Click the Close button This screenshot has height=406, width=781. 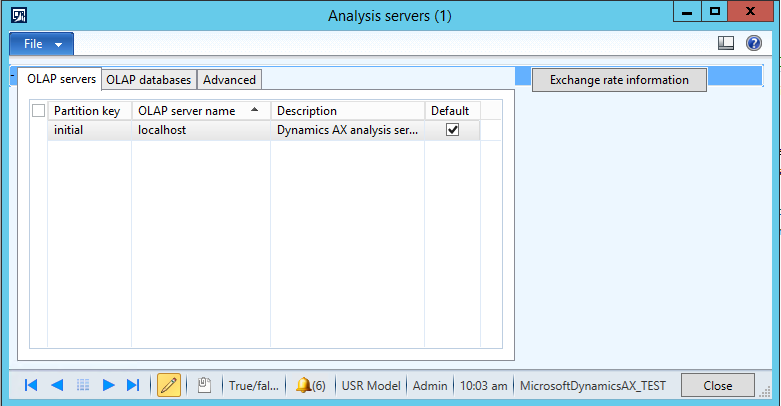click(718, 386)
